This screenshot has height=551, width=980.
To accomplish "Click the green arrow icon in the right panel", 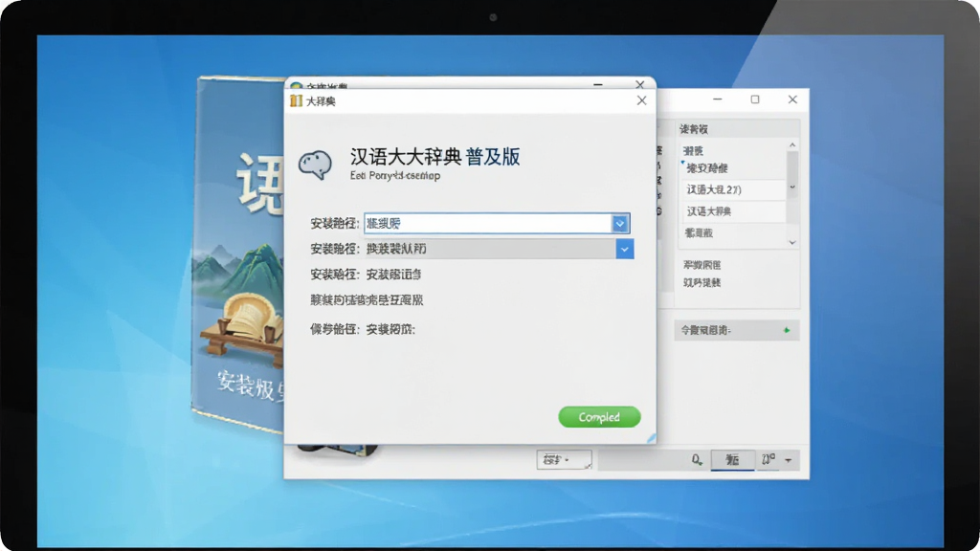I will point(787,330).
